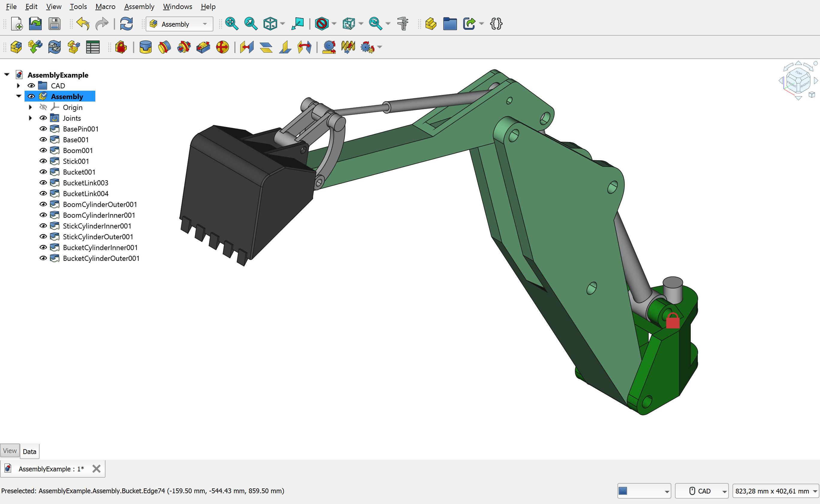820x504 pixels.
Task: Click the Toggle Grounded lock icon
Action: coord(121,47)
